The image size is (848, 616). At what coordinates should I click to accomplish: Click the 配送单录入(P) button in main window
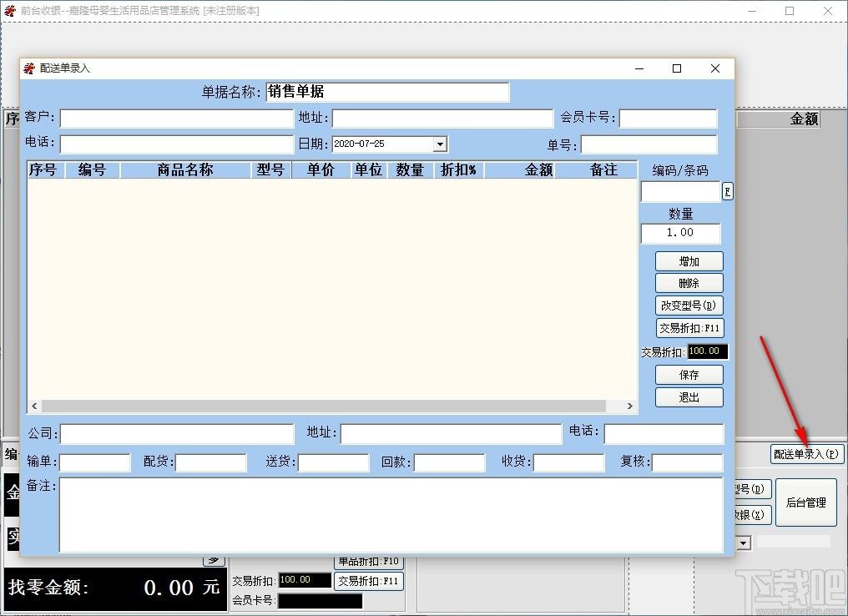click(x=806, y=454)
